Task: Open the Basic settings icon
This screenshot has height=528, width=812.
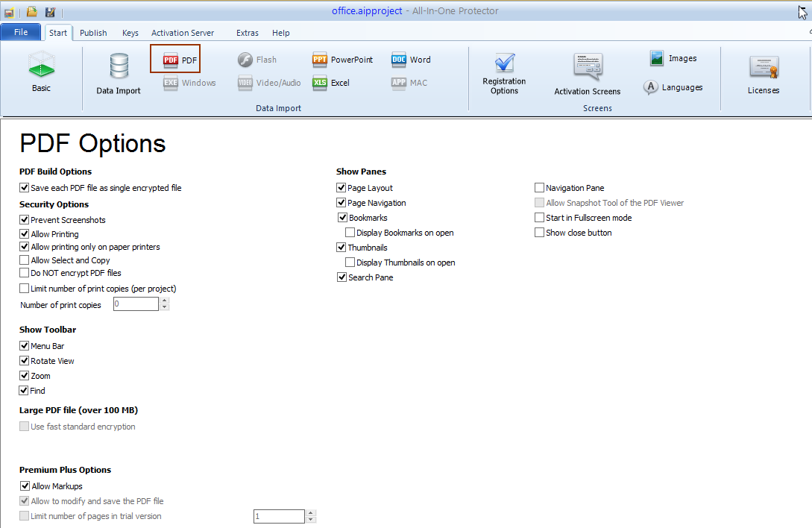Action: tap(42, 64)
